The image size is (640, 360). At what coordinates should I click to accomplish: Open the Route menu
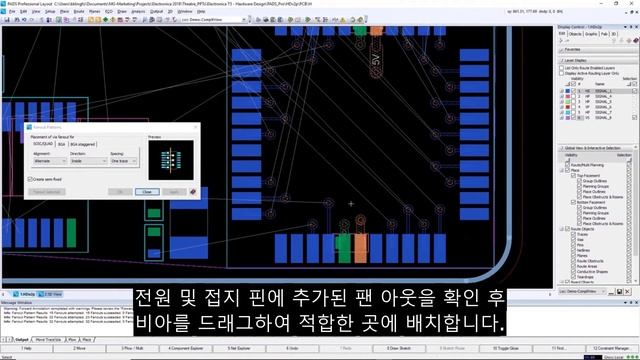pos(79,11)
